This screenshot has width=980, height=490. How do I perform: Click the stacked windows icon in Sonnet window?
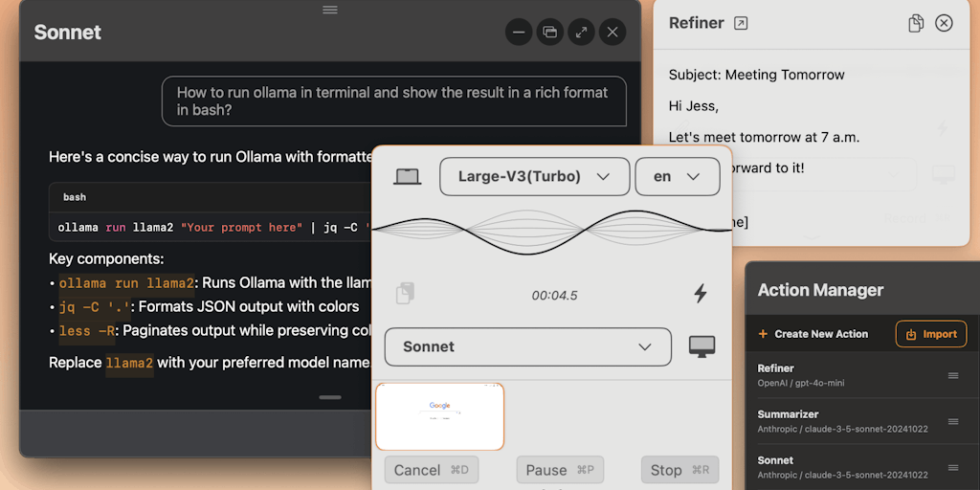(x=550, y=32)
